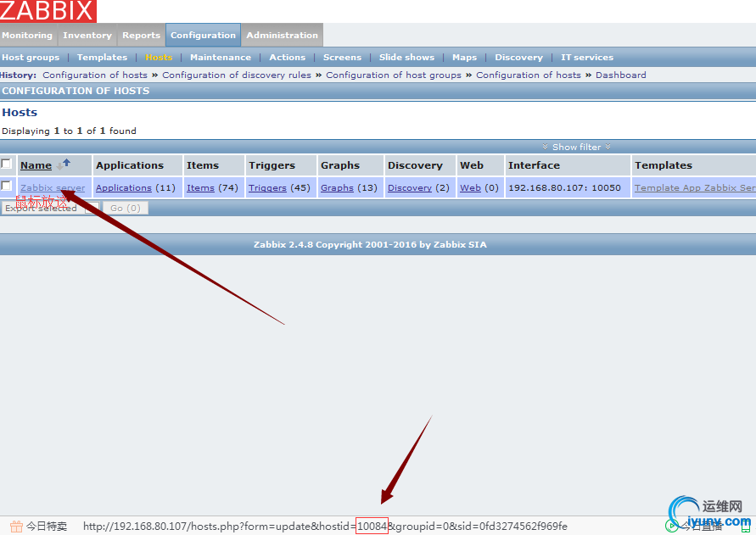
Task: Open the Items link showing 74
Action: click(200, 188)
